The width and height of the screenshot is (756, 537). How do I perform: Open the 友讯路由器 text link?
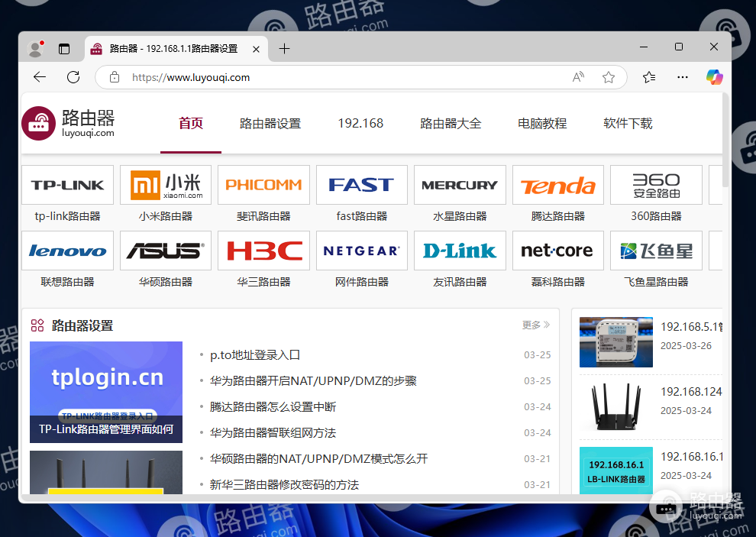[x=460, y=282]
